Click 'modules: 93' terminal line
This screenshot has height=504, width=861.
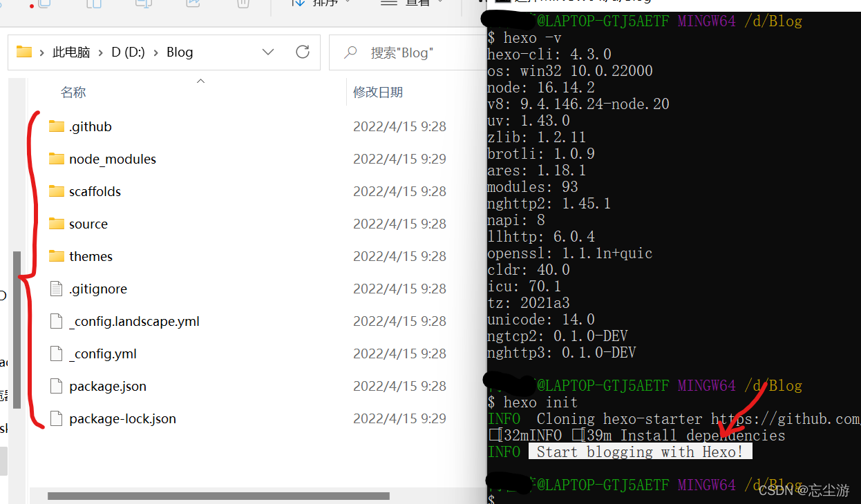coord(533,187)
